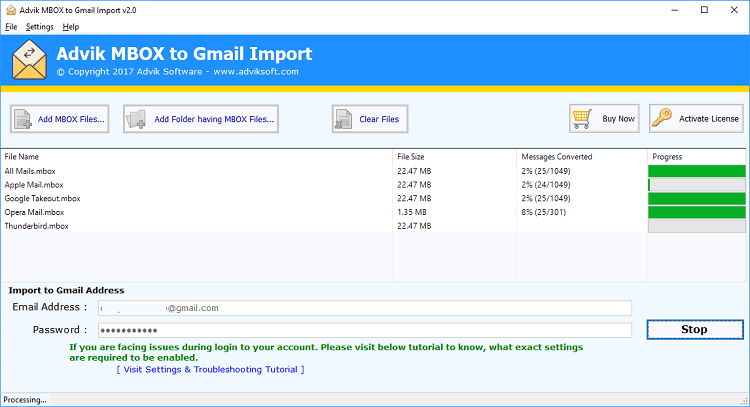Image resolution: width=750 pixels, height=407 pixels.
Task: Click the Clear Files document icon
Action: point(343,119)
